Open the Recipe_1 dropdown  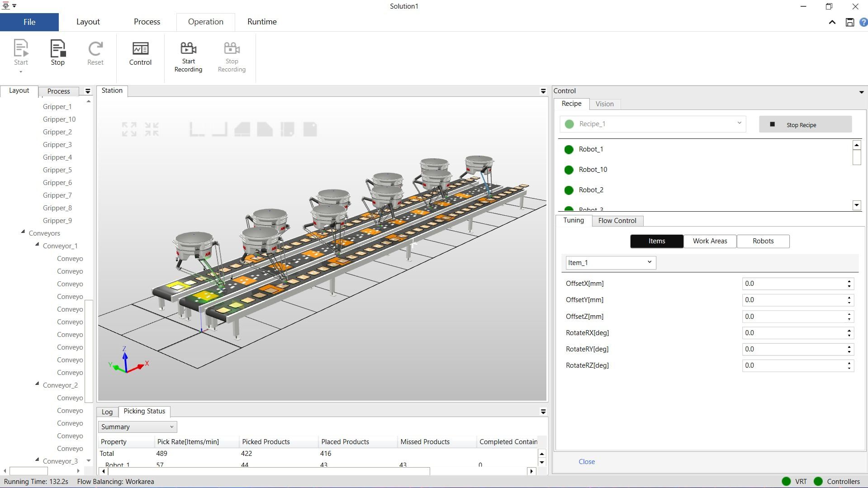pyautogui.click(x=739, y=123)
